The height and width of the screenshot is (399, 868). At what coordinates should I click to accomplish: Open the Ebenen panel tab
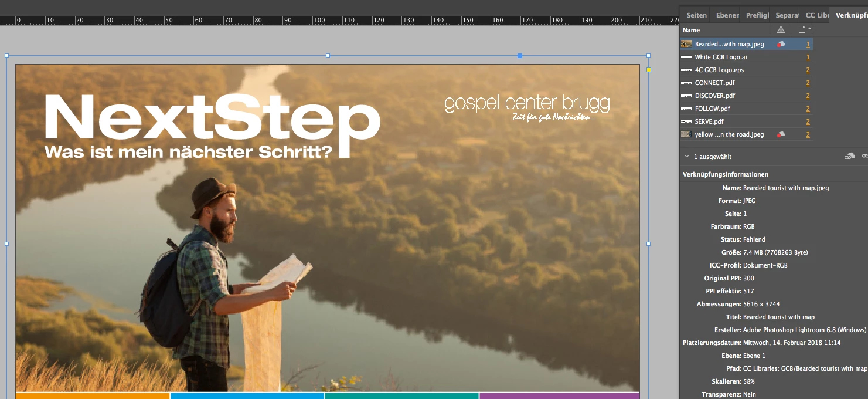pos(727,15)
